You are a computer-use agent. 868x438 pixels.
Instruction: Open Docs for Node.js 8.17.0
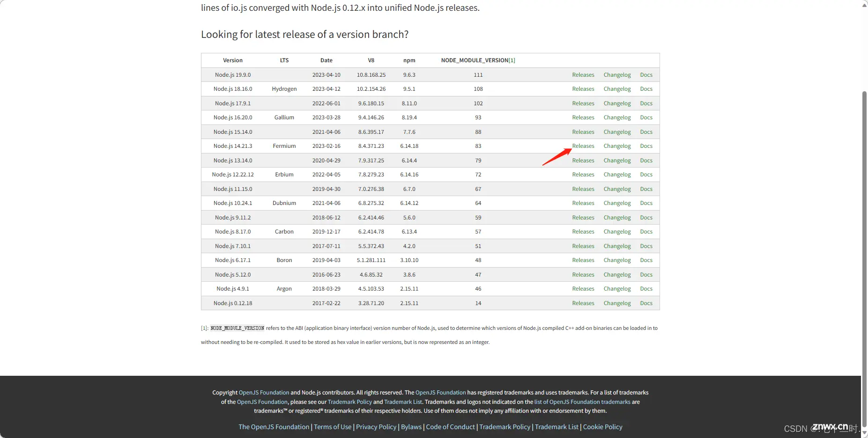tap(646, 232)
